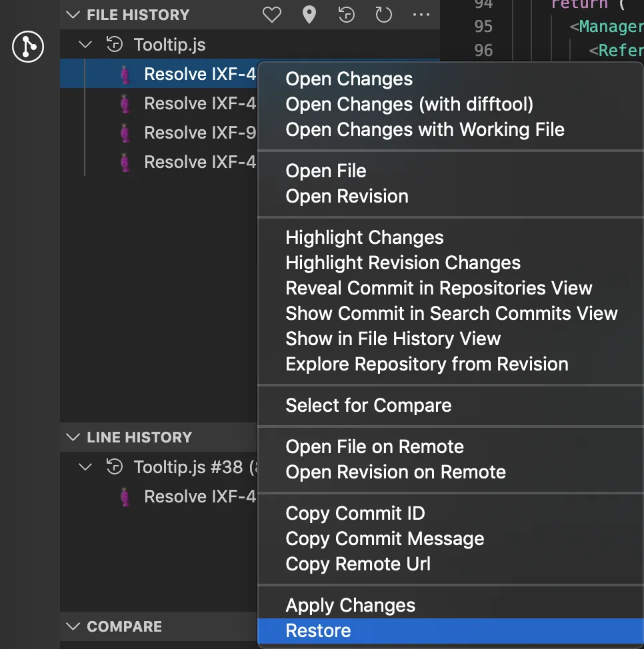Click the change base icon in File History toolbar
This screenshot has height=649, width=644.
click(x=346, y=15)
